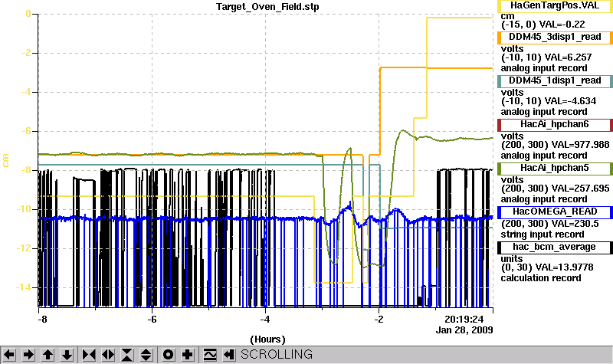Click the -8 hour x-axis tick label
This screenshot has width=613, height=364.
click(42, 319)
